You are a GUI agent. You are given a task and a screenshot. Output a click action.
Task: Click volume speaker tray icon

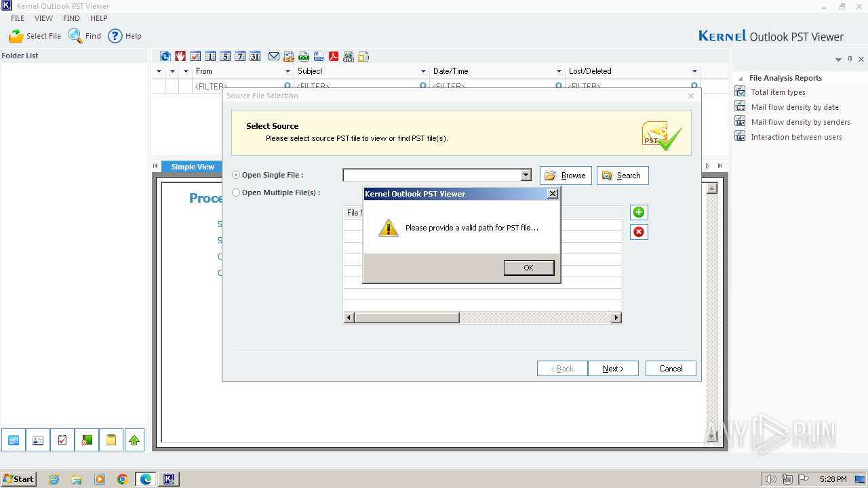click(770, 479)
